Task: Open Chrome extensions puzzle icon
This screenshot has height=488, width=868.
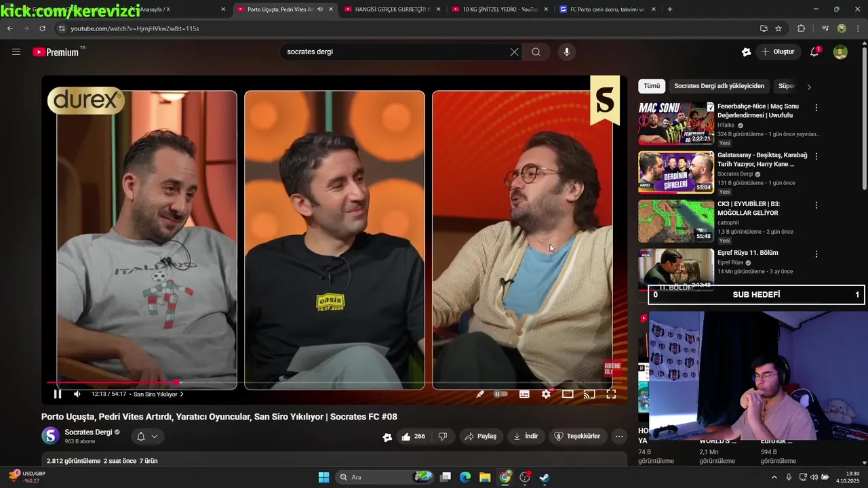Action: [x=802, y=28]
